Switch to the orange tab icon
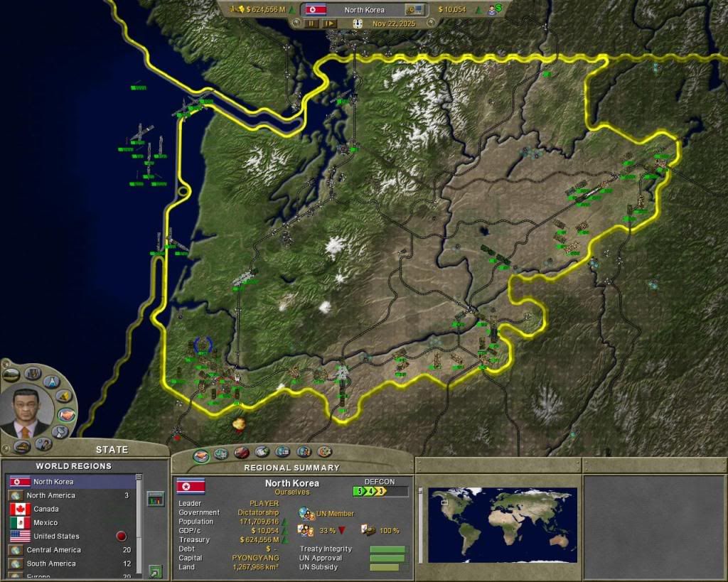The height and width of the screenshot is (582, 728). (x=324, y=451)
